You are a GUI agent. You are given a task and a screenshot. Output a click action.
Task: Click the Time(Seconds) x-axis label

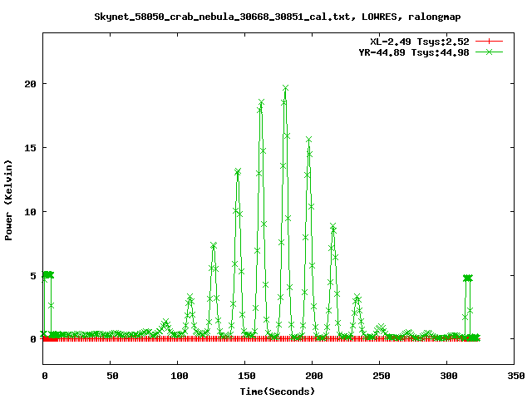click(x=277, y=392)
